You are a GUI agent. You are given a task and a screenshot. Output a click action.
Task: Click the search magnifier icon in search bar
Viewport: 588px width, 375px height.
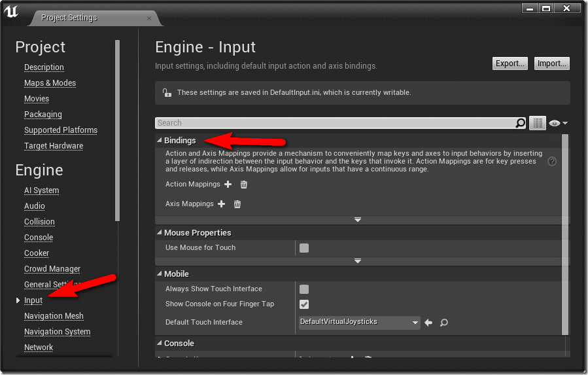point(520,123)
